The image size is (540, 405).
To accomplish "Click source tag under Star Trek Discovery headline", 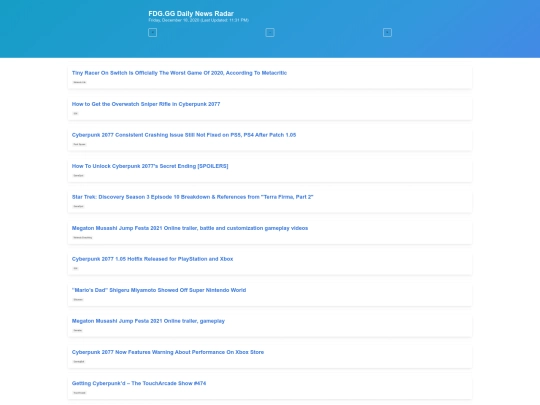I will [x=78, y=206].
